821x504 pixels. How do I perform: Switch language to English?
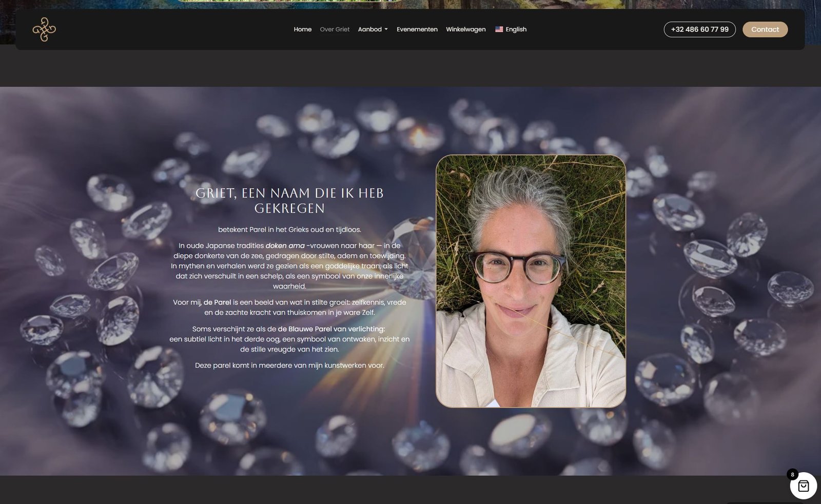516,29
